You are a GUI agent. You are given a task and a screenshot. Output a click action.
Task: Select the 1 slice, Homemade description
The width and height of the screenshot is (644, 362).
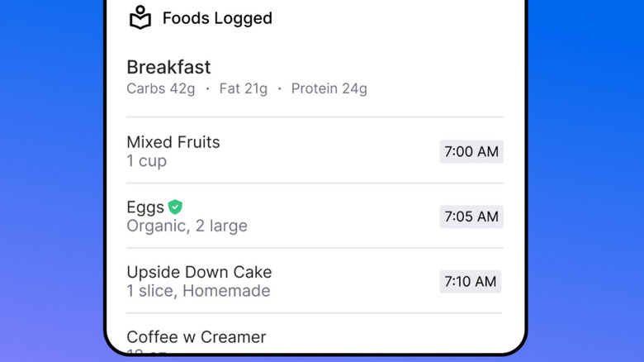pyautogui.click(x=198, y=290)
